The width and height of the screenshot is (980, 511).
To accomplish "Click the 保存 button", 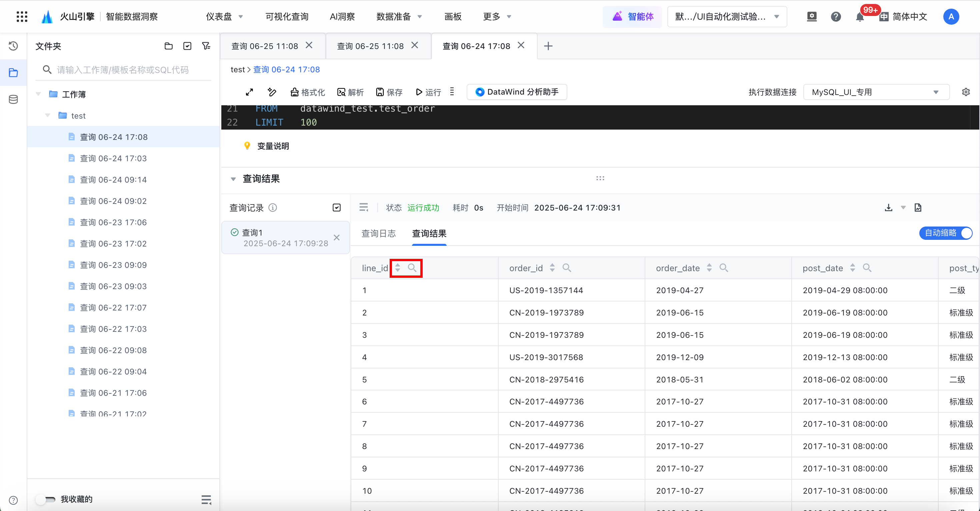I will 389,92.
